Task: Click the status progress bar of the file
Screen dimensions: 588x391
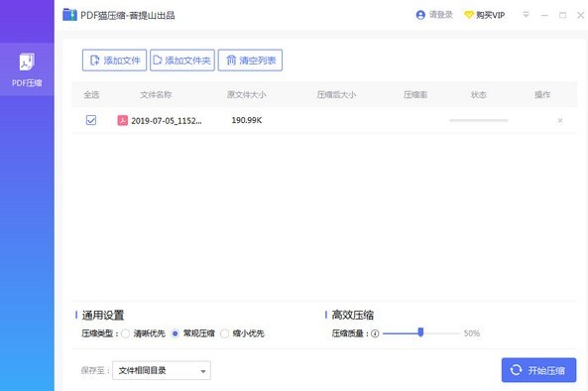Action: click(x=479, y=120)
